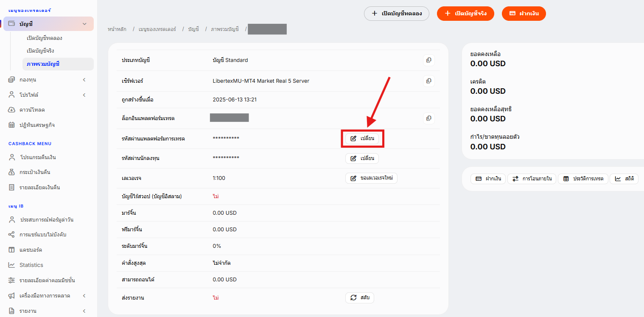Change the trading platform password with เปลี่ยน
This screenshot has width=644, height=317.
362,139
